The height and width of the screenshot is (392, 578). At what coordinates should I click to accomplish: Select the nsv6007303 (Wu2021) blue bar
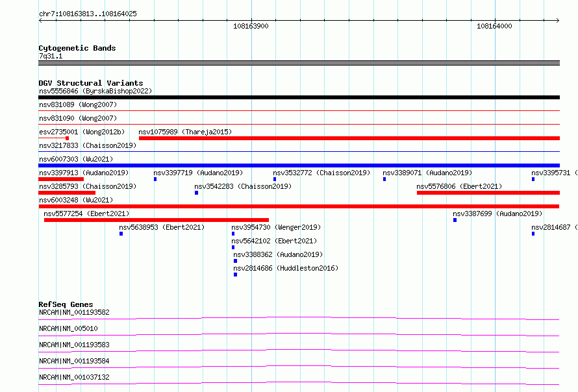[299, 165]
